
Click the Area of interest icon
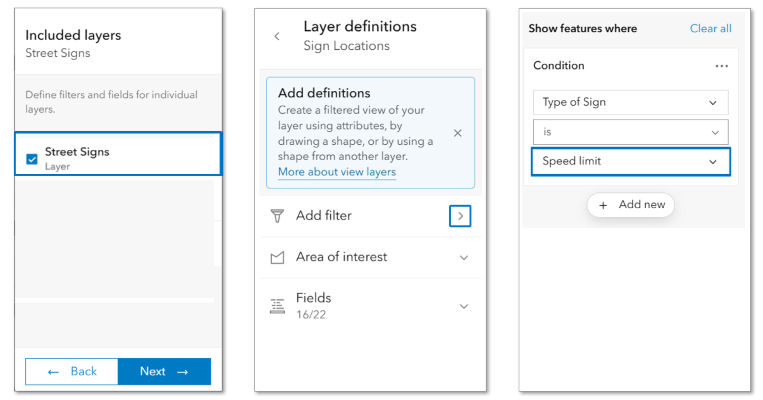click(277, 257)
